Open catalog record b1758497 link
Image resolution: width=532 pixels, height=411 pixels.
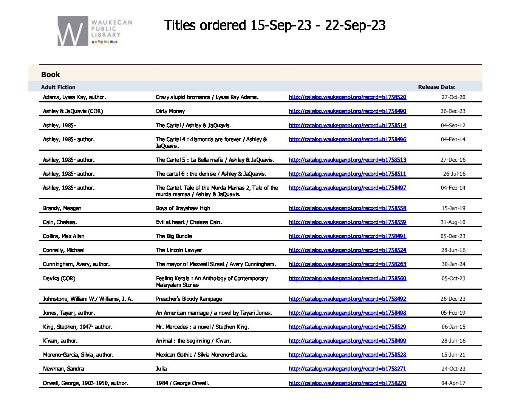point(347,188)
